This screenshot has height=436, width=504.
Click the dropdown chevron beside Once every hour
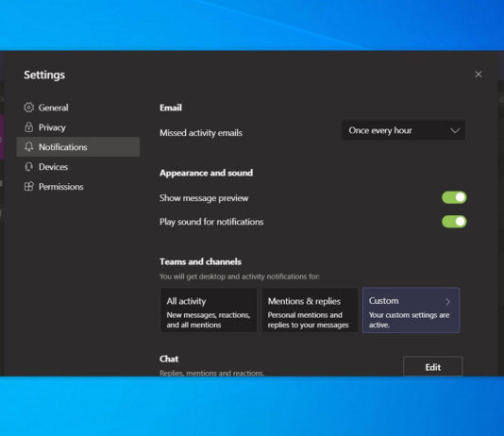[455, 131]
